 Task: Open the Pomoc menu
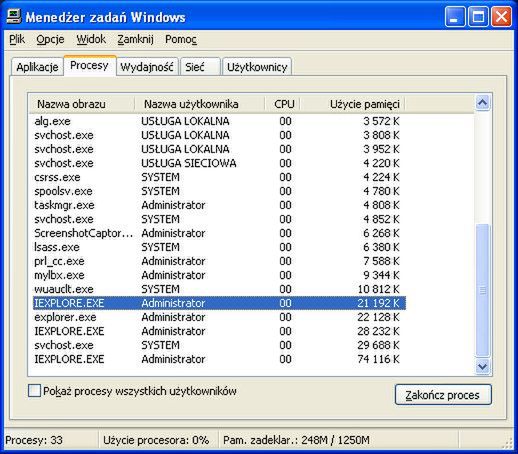(181, 39)
